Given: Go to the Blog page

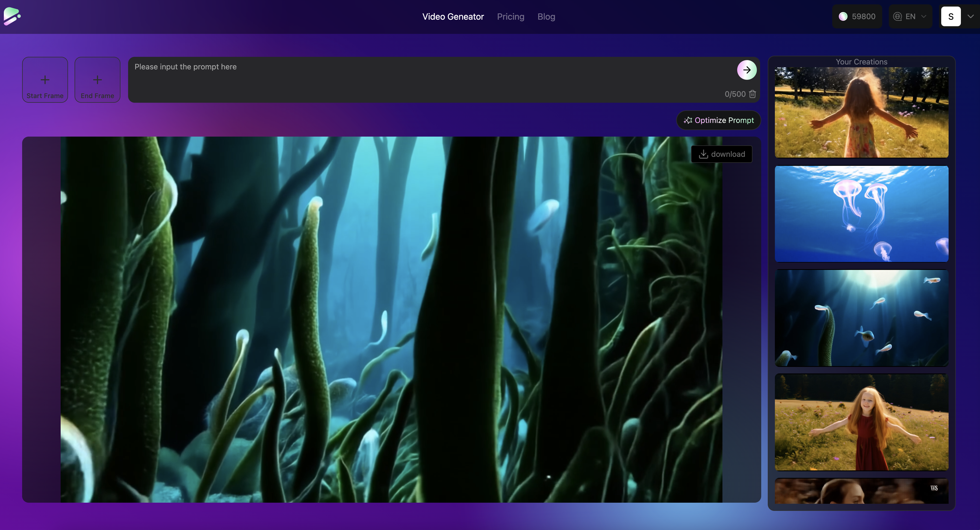Looking at the screenshot, I should (546, 16).
